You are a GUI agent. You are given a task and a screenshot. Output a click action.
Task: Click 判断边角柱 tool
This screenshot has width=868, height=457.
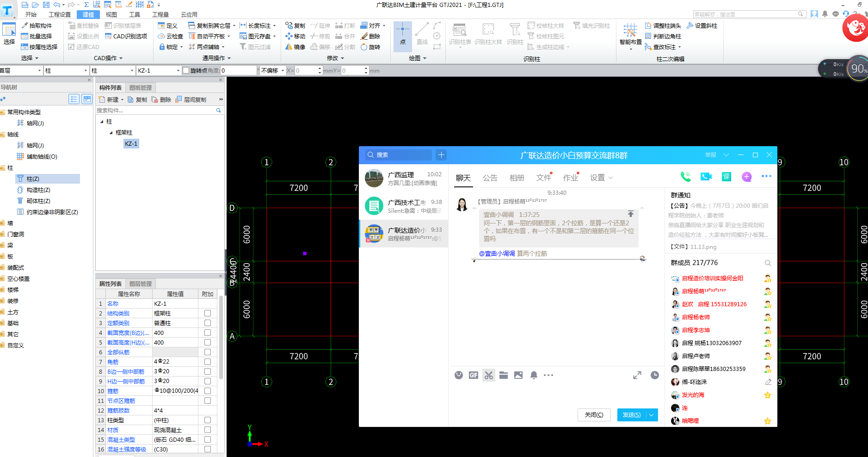point(663,36)
